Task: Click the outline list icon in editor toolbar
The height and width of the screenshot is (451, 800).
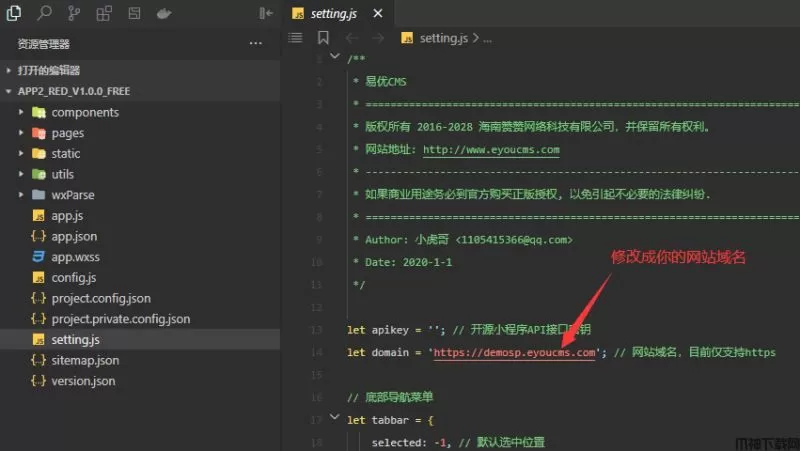Action: click(x=295, y=38)
